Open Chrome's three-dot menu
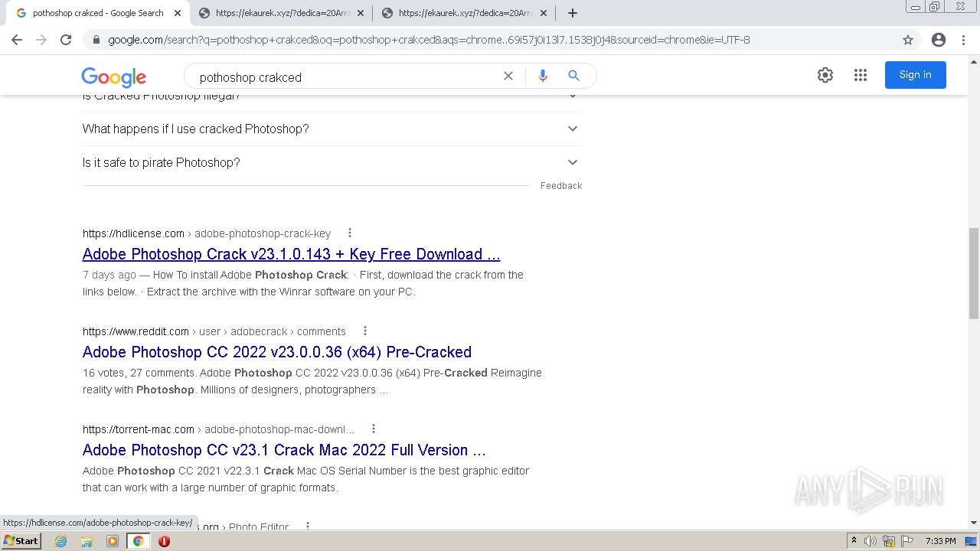980x551 pixels. pos(964,40)
